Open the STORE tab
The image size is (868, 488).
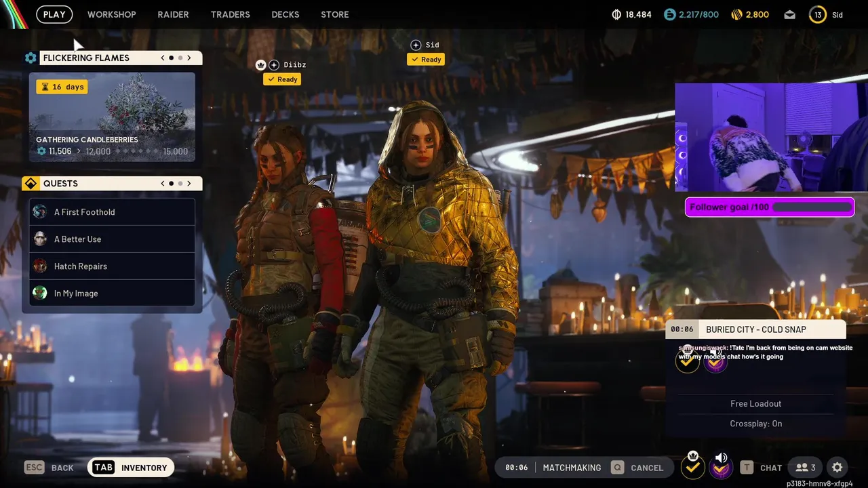point(335,14)
